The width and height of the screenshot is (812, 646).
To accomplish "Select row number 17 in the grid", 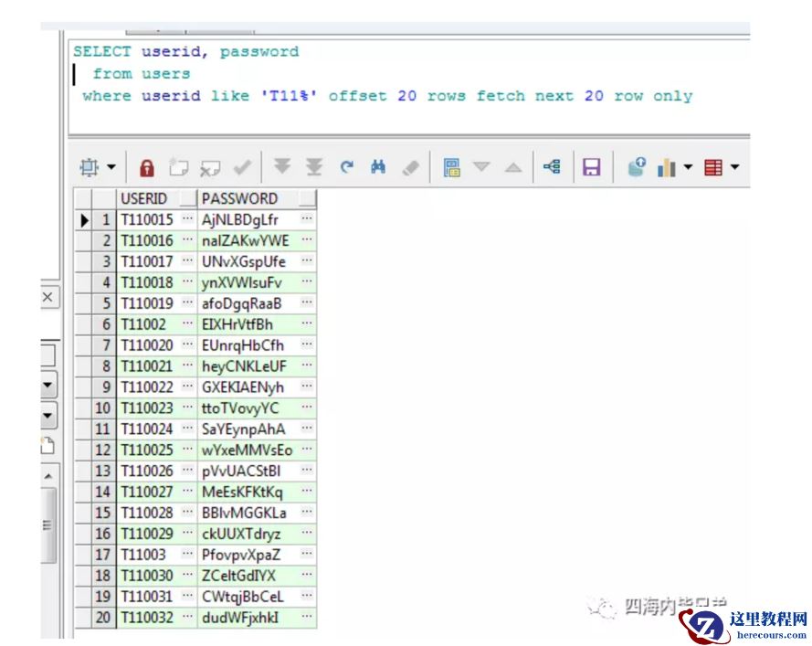I will (103, 555).
